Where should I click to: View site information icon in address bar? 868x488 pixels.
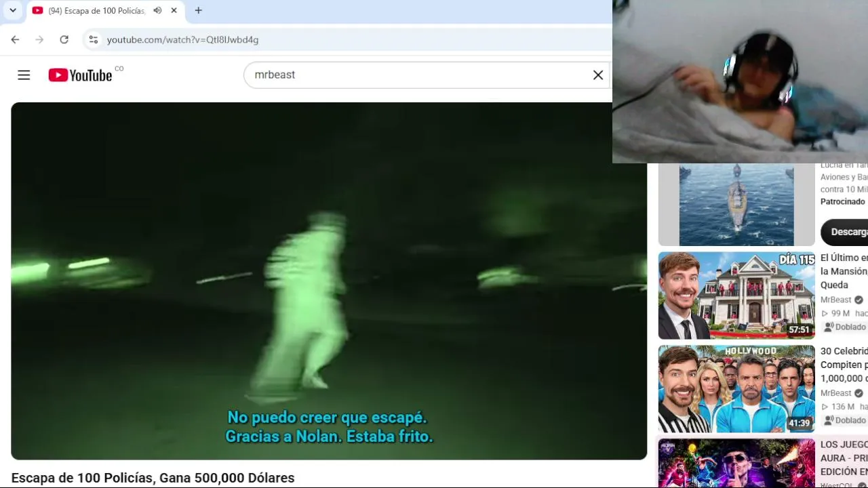(94, 40)
